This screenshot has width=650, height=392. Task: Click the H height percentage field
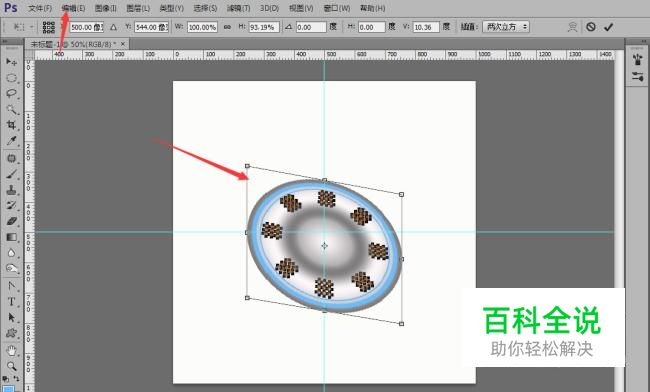(x=264, y=27)
